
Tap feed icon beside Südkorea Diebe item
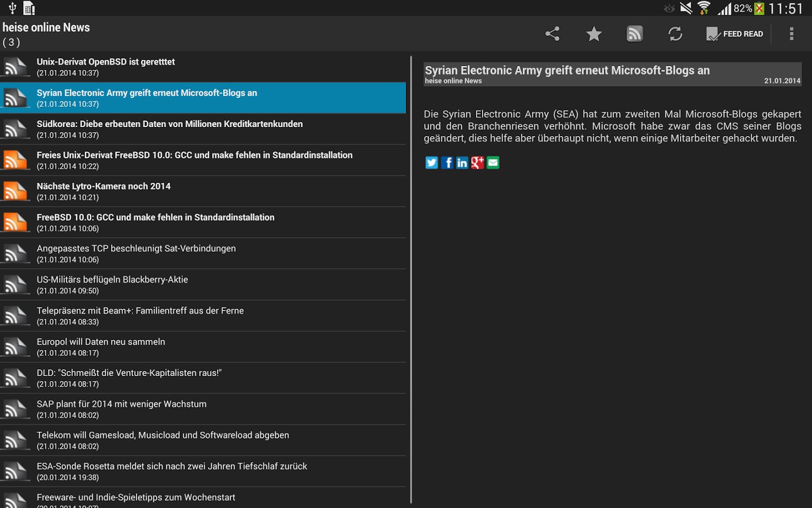tap(15, 129)
